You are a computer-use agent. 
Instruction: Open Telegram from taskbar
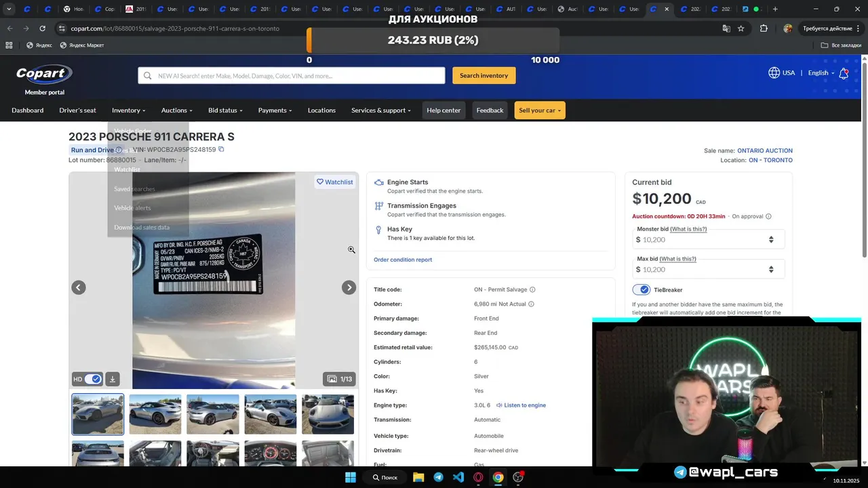point(439,477)
